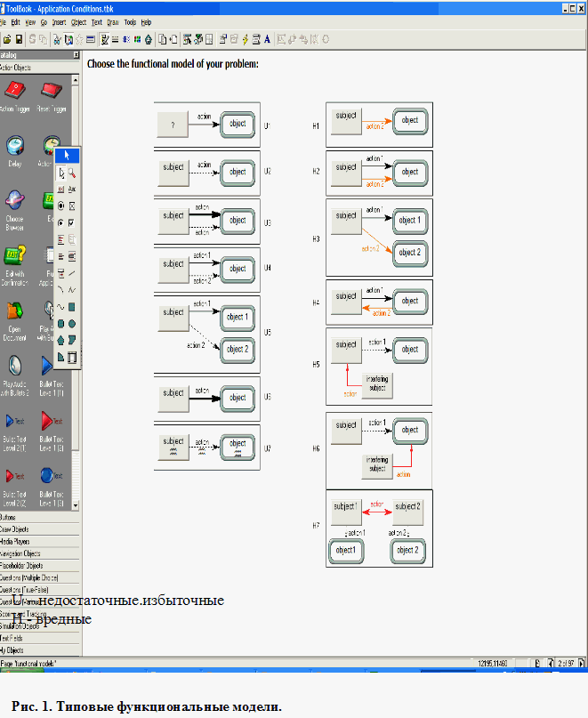Expand the Questions (Multiple Choice) category
Image resolution: width=588 pixels, height=718 pixels.
click(39, 578)
